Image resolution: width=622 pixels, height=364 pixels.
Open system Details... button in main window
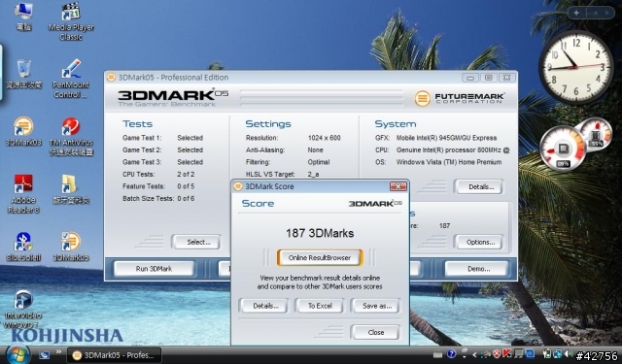pyautogui.click(x=479, y=187)
